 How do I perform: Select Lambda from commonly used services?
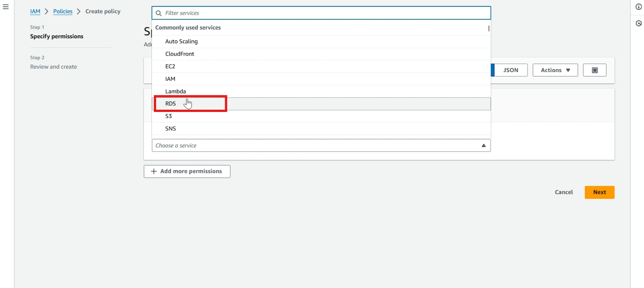[175, 91]
